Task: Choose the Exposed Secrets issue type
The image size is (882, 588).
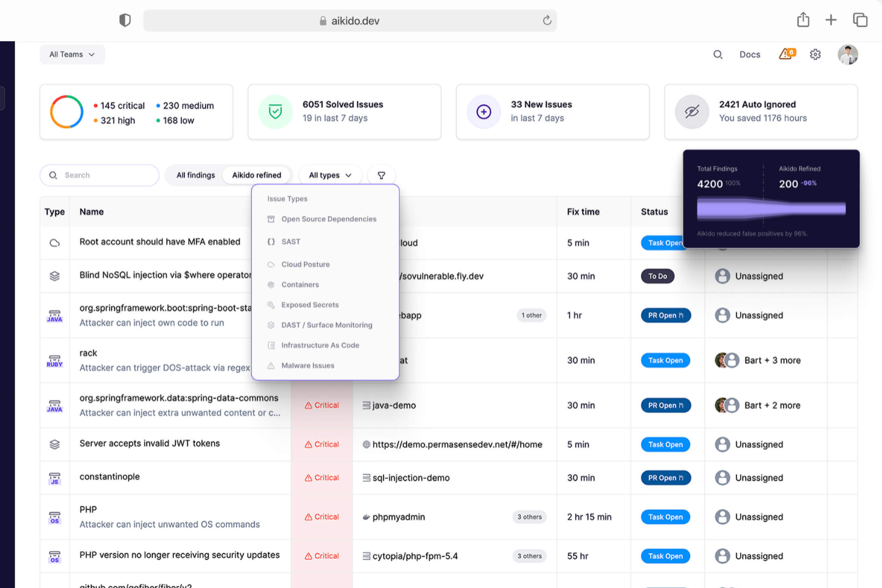Action: click(x=310, y=304)
